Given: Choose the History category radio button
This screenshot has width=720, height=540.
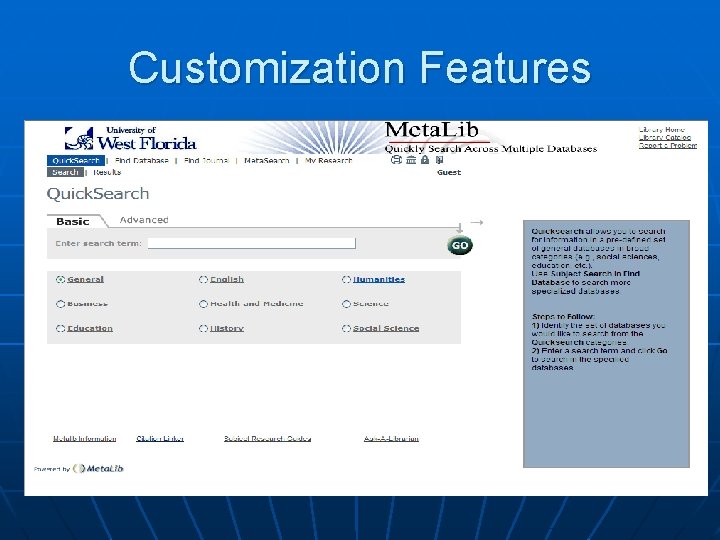Looking at the screenshot, I should [x=203, y=328].
